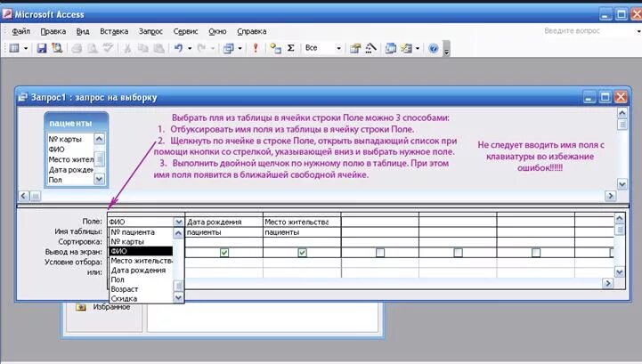The height and width of the screenshot is (364, 642).
Task: Check the Show box in the fifth grid column
Action: (459, 253)
